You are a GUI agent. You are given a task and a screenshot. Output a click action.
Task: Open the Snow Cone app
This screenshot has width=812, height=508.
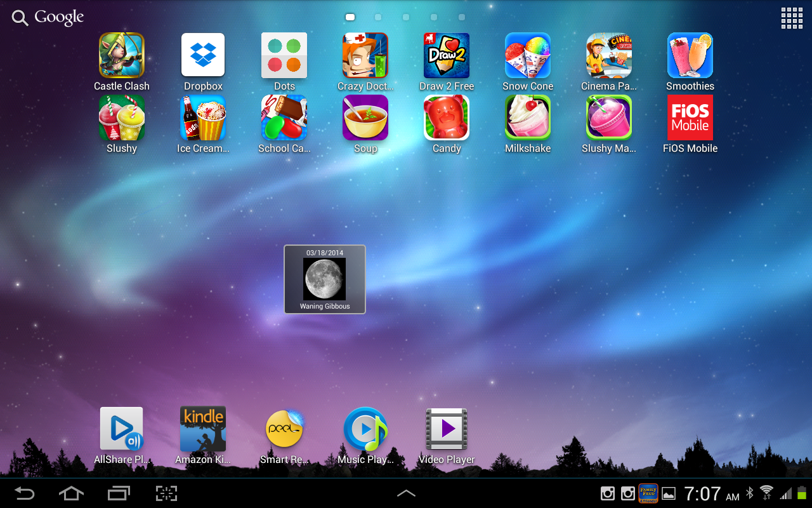click(528, 56)
